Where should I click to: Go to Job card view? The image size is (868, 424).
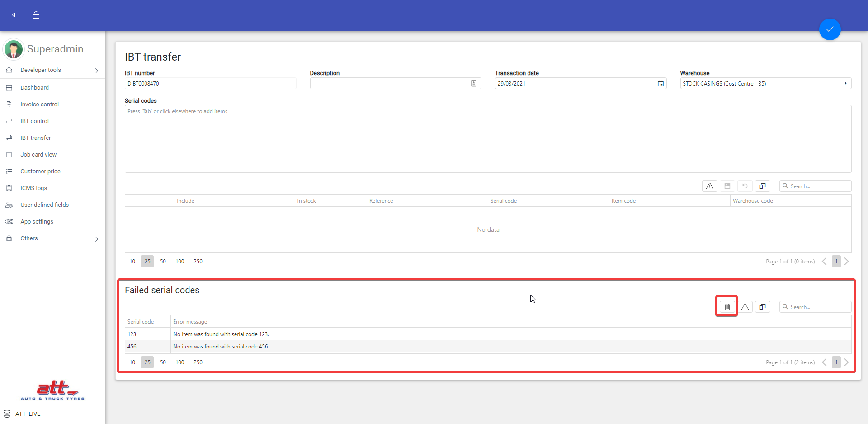click(x=38, y=155)
